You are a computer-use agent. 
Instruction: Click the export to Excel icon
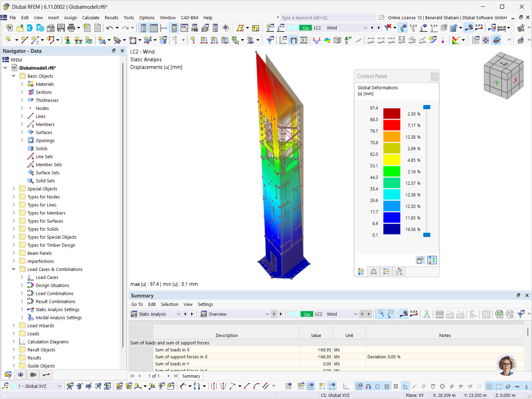coord(499,314)
